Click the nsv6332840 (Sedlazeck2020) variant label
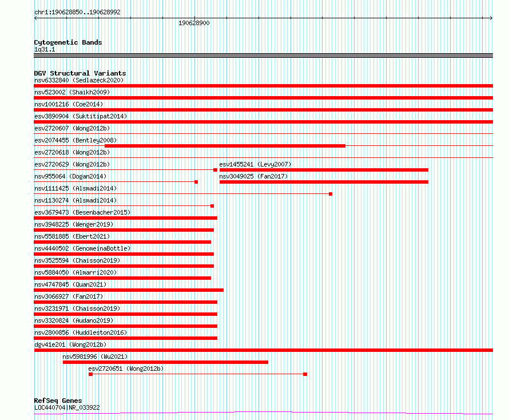Screen dimensions: 509x420 click(x=79, y=80)
